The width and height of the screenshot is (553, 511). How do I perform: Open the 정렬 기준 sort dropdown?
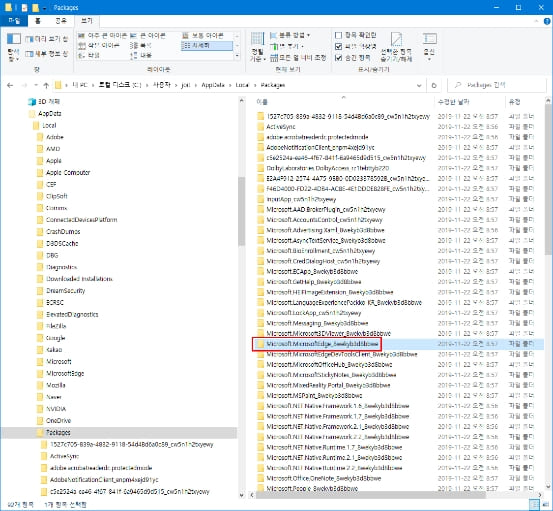click(x=258, y=48)
